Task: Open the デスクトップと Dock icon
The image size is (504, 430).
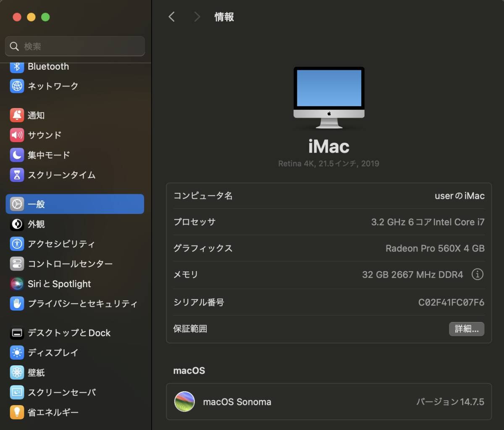Action: [17, 333]
